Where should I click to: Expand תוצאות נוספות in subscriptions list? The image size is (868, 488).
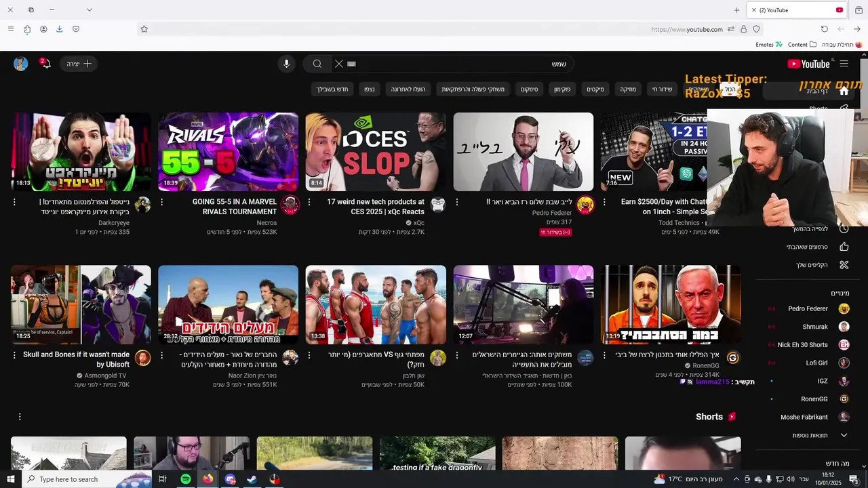point(806,435)
